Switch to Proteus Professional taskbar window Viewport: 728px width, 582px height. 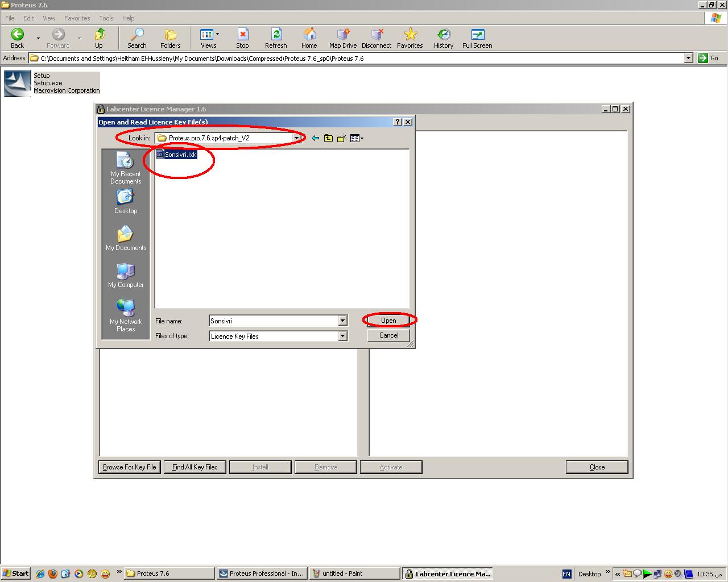[x=262, y=573]
